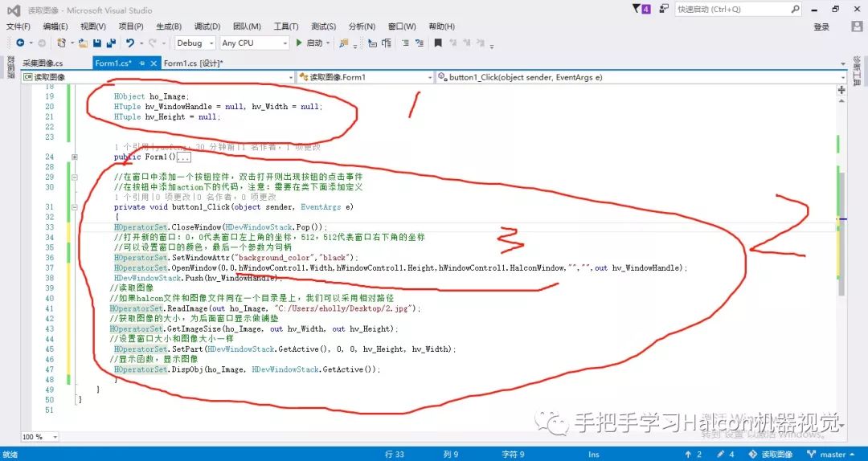Open the 调试(D) menu
This screenshot has height=461, width=868.
(x=207, y=26)
